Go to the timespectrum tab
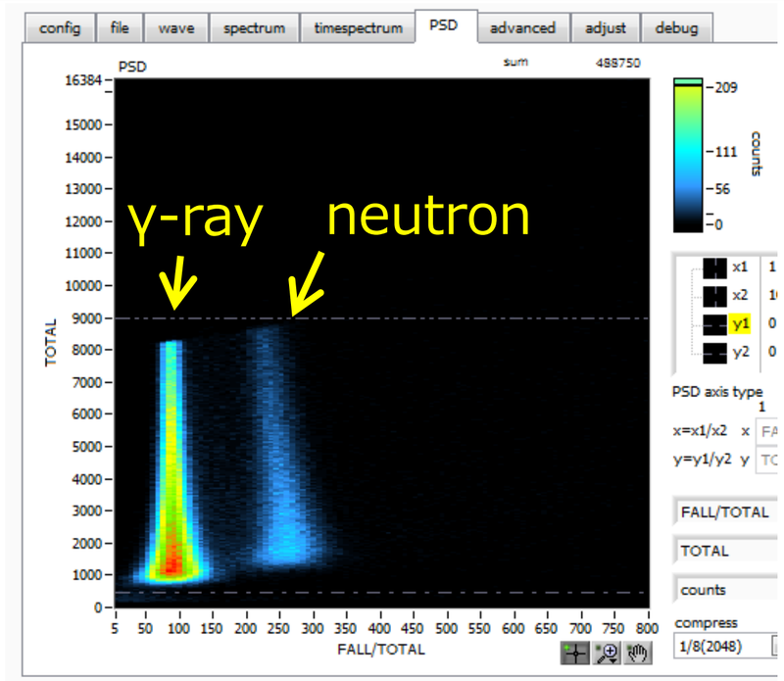784x681 pixels. [358, 27]
